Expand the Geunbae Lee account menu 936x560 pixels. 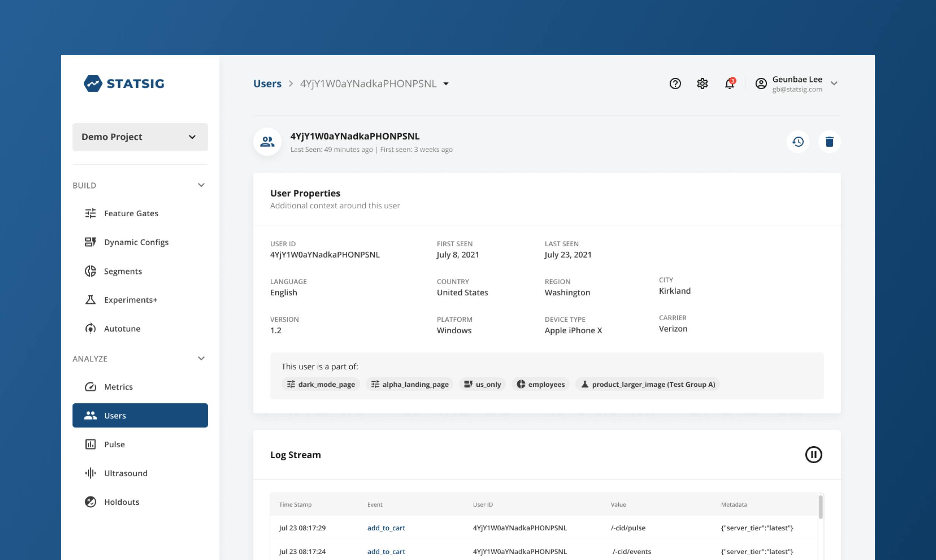click(834, 83)
